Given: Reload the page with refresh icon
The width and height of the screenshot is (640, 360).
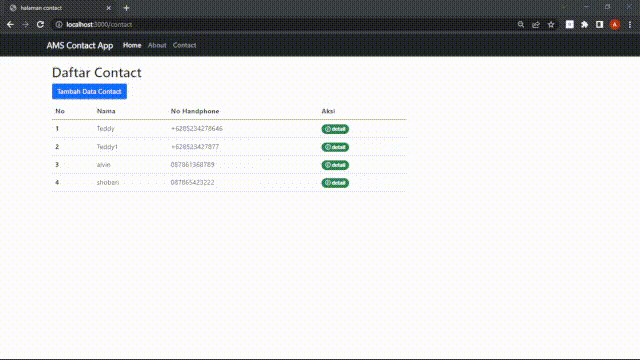Looking at the screenshot, I should pos(40,24).
